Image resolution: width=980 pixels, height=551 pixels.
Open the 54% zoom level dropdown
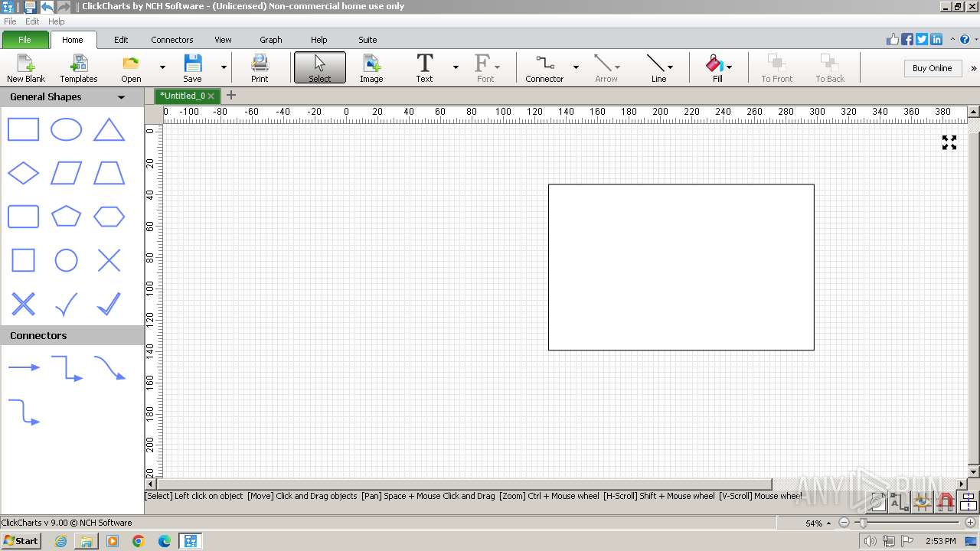tap(828, 523)
